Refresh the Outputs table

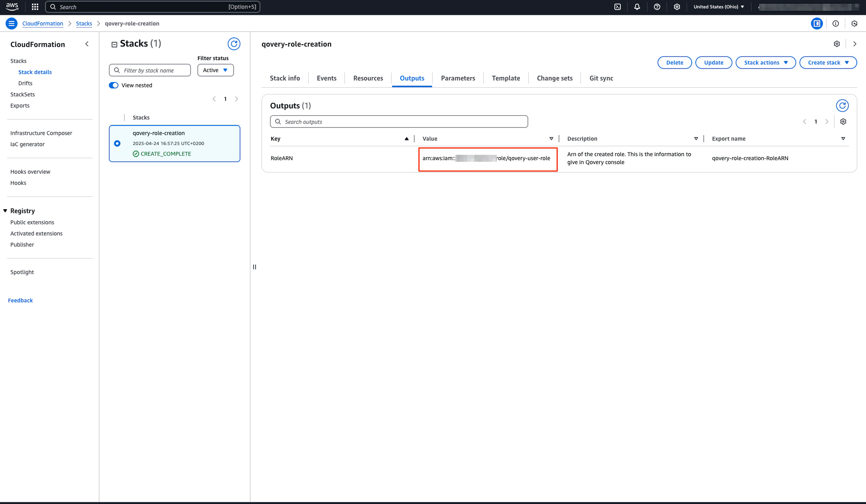tap(843, 106)
